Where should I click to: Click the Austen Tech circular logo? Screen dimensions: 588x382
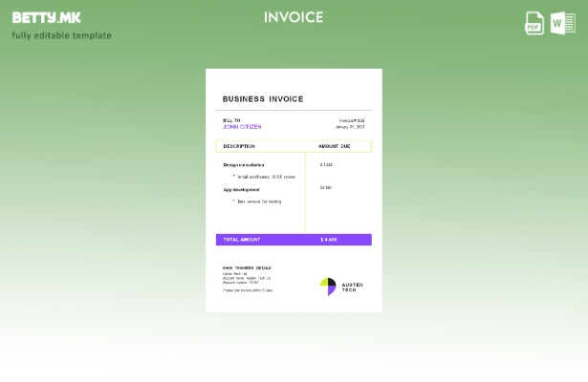click(328, 286)
